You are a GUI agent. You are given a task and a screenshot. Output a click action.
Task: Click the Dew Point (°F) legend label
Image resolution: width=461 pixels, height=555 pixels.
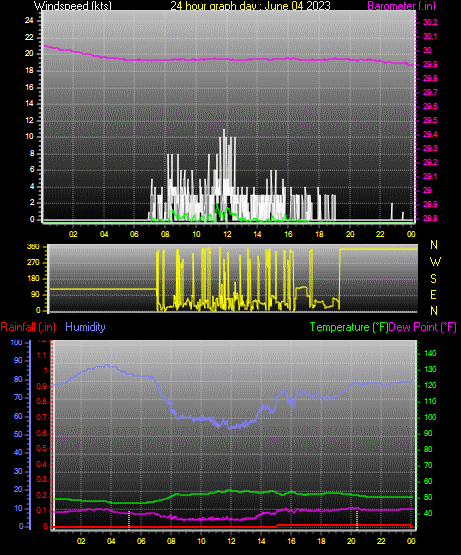(x=422, y=327)
